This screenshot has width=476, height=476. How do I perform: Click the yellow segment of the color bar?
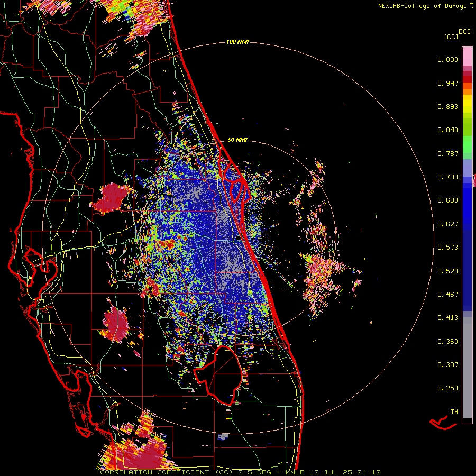(467, 104)
